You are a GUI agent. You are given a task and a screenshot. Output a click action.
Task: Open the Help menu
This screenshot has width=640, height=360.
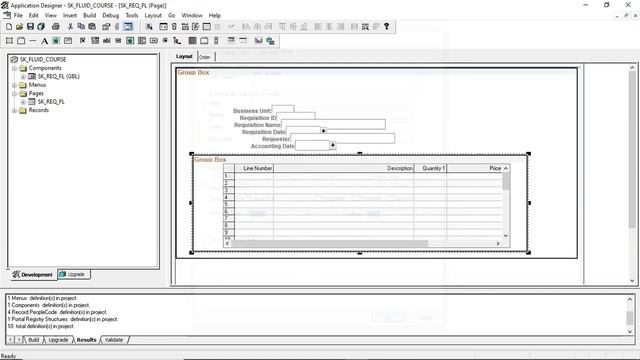(x=215, y=16)
